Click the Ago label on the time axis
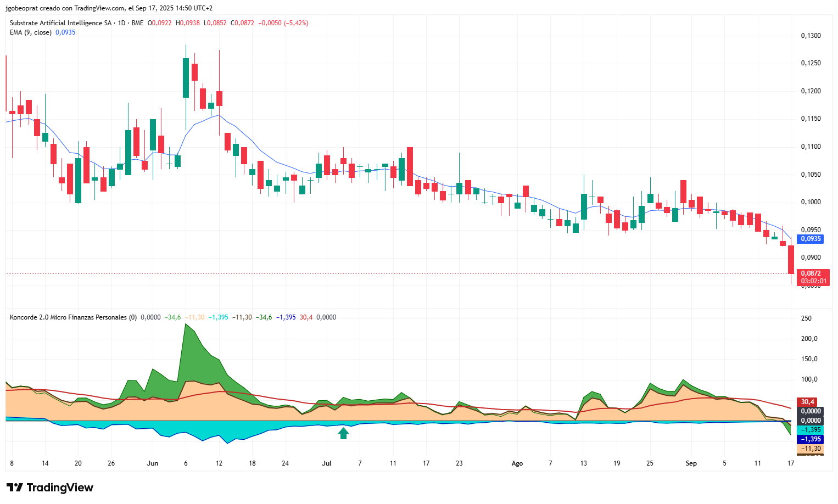The image size is (838, 504). point(517,463)
